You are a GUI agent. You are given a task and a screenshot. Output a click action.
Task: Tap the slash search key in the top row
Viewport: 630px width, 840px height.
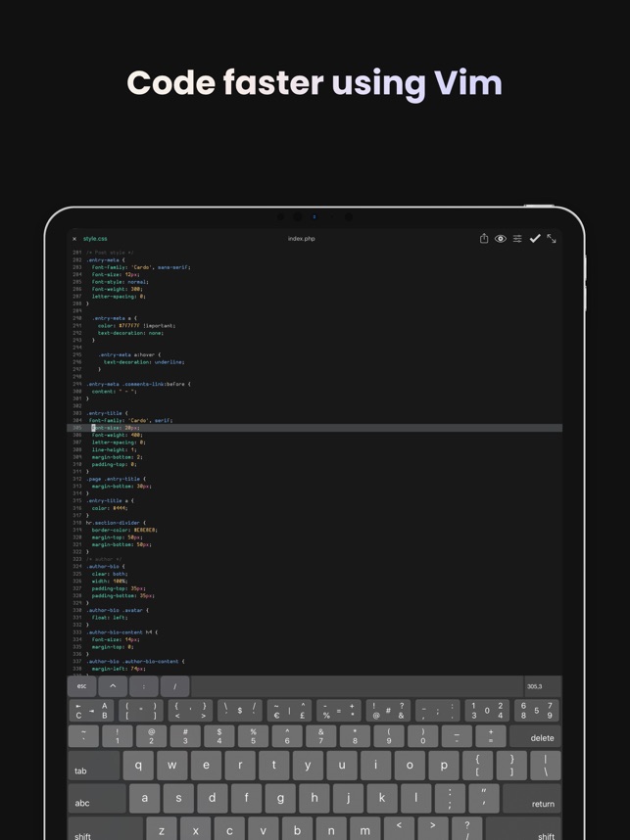[x=174, y=686]
